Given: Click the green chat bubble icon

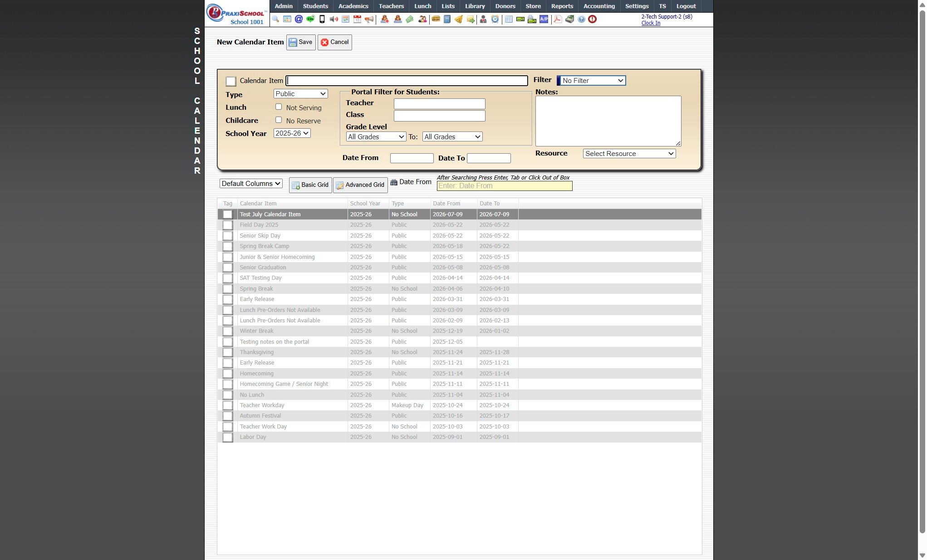Looking at the screenshot, I should [x=310, y=19].
